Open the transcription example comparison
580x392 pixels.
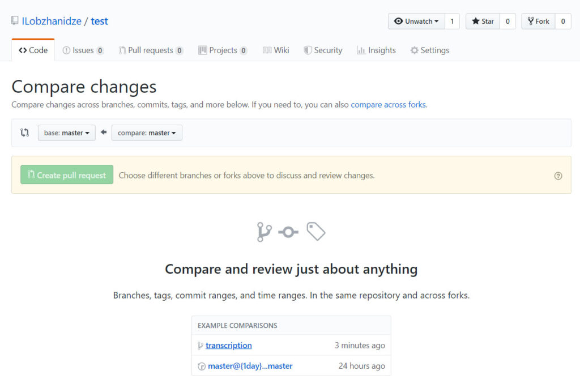(228, 346)
